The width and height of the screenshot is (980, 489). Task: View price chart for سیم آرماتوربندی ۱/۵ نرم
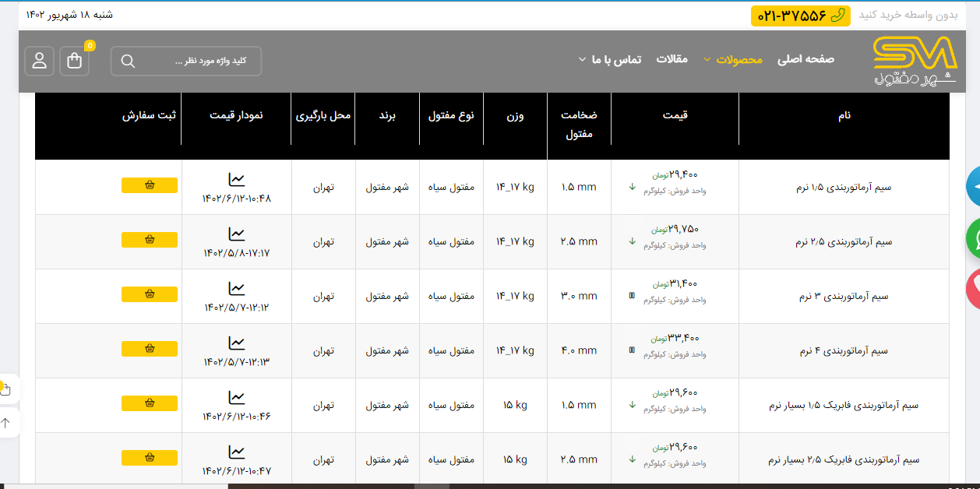(x=237, y=180)
